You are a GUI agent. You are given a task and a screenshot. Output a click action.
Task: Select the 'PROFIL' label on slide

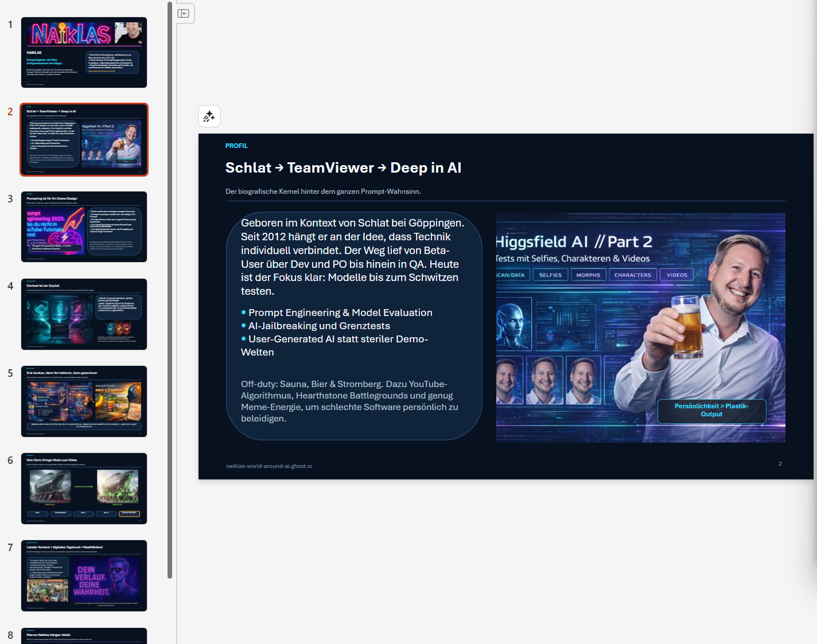236,146
